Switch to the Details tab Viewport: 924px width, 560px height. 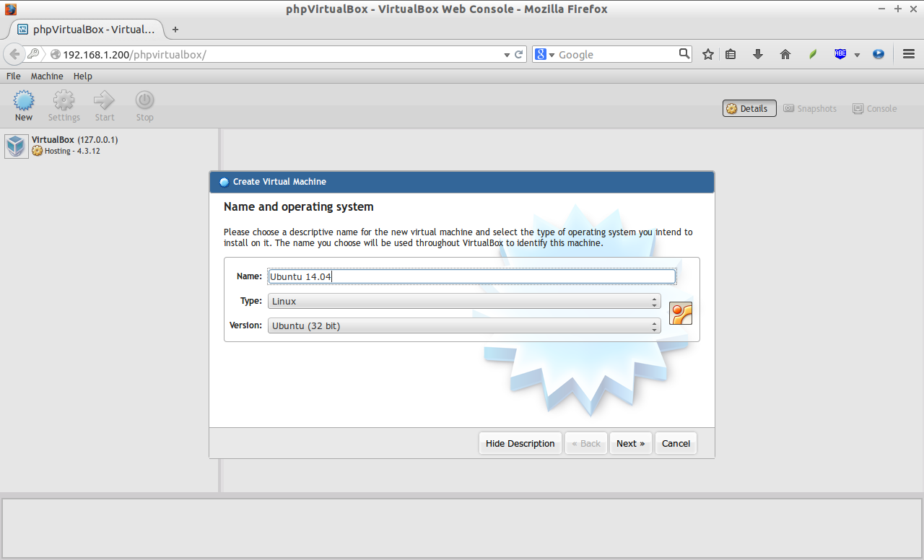click(749, 108)
